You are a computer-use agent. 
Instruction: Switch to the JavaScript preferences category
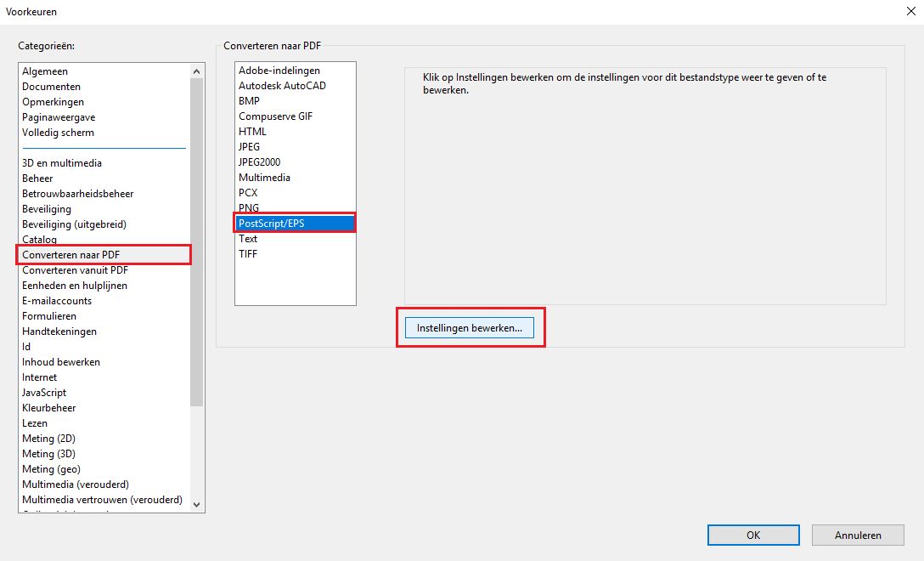43,392
